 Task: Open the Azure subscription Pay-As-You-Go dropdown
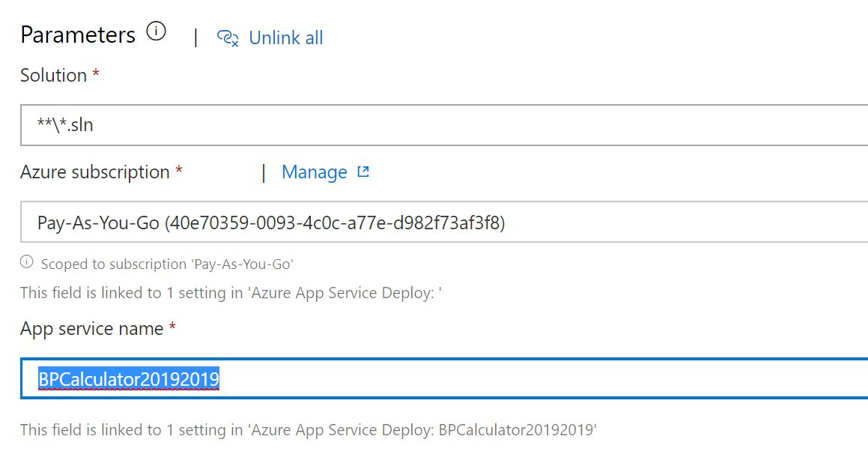click(444, 222)
